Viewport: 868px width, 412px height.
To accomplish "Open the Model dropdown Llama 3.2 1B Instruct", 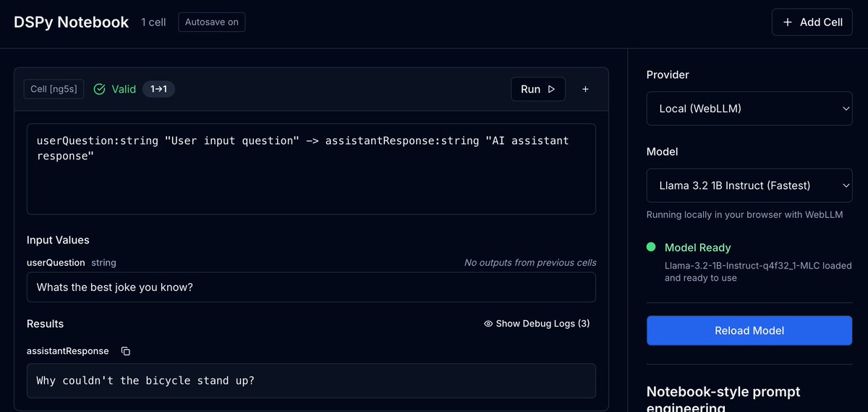I will (749, 186).
